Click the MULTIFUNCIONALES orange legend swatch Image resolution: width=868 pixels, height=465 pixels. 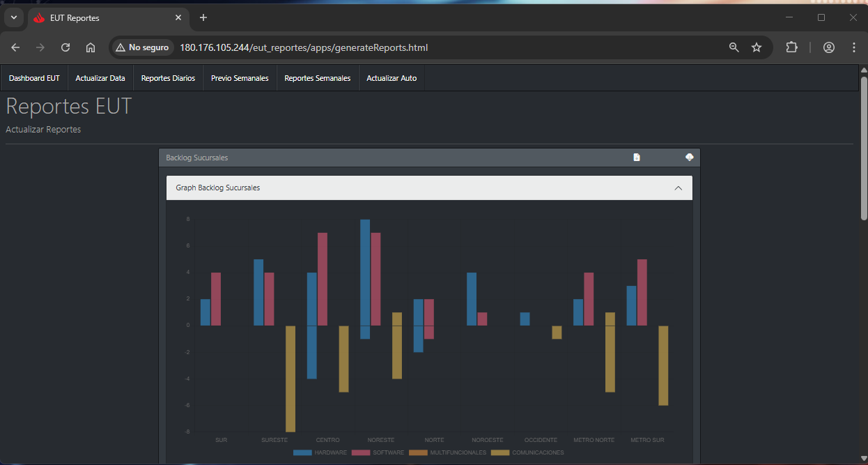418,452
